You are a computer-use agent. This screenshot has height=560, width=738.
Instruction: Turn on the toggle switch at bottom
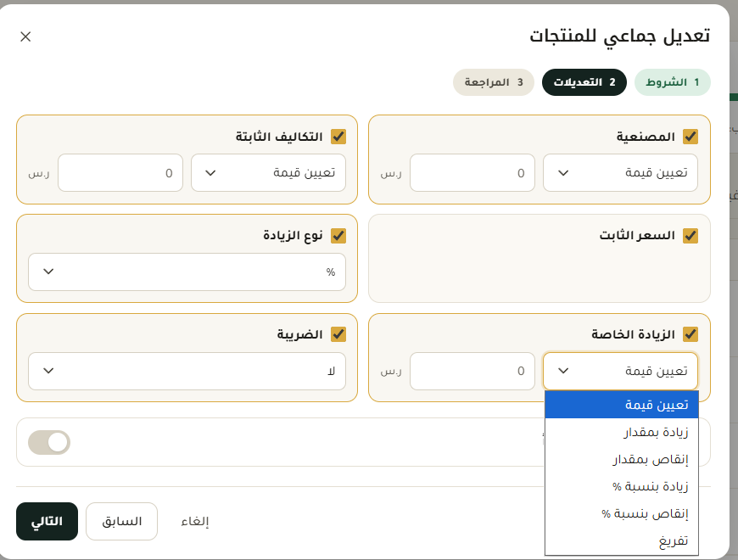pyautogui.click(x=49, y=442)
